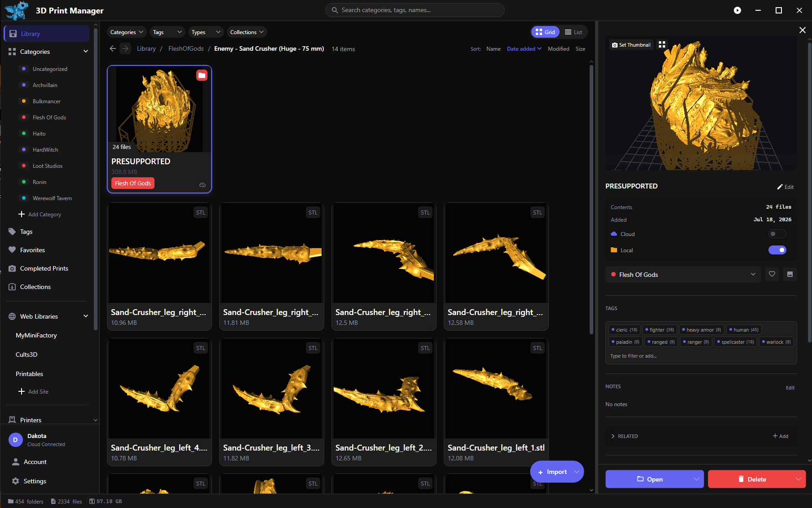
Task: Click the grid icon beside Set Thumbnail
Action: tap(662, 44)
